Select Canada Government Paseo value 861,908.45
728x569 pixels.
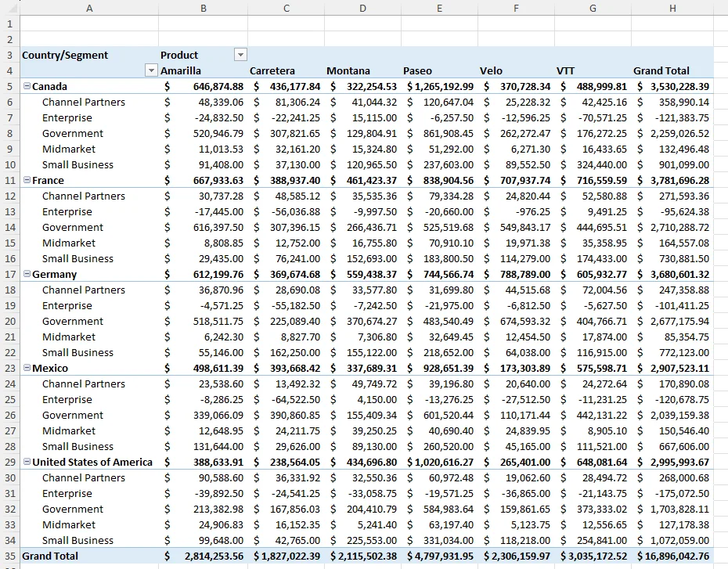click(439, 133)
